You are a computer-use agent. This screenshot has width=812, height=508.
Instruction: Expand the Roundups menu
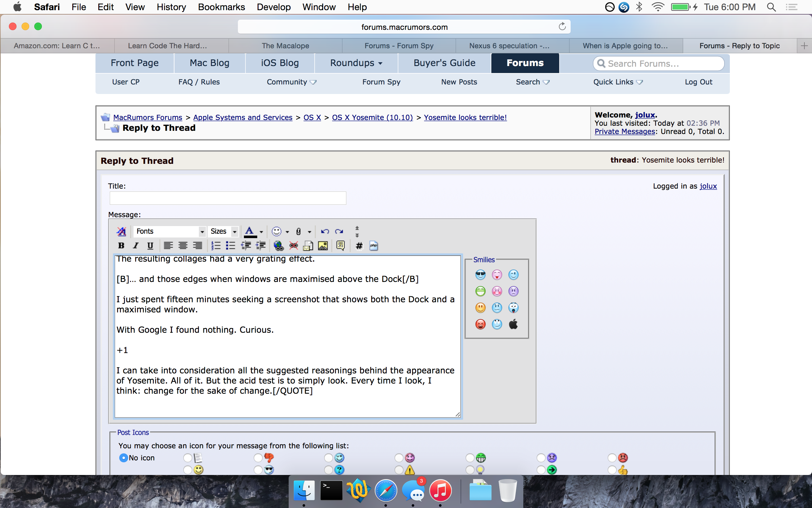[x=356, y=63]
